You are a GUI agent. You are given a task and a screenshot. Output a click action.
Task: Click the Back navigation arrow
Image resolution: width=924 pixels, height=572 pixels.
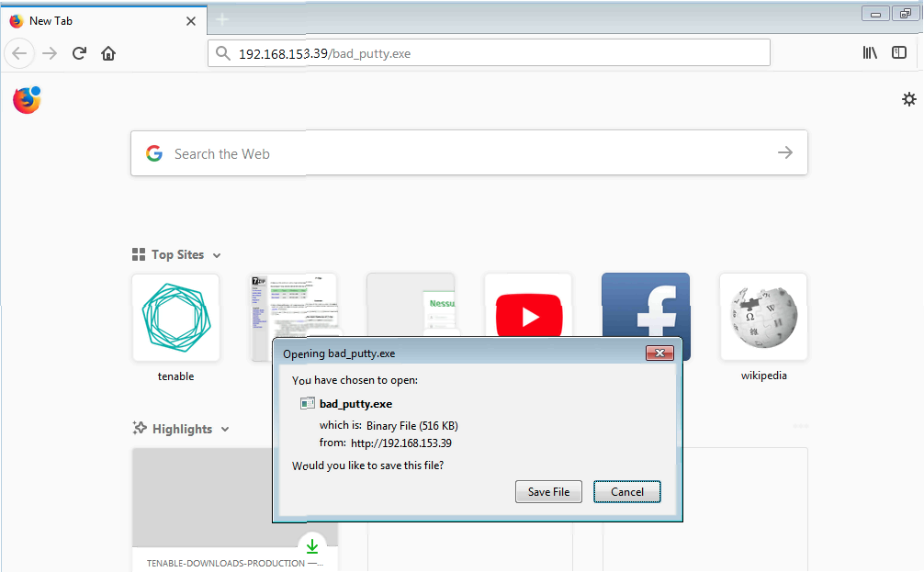tap(20, 53)
